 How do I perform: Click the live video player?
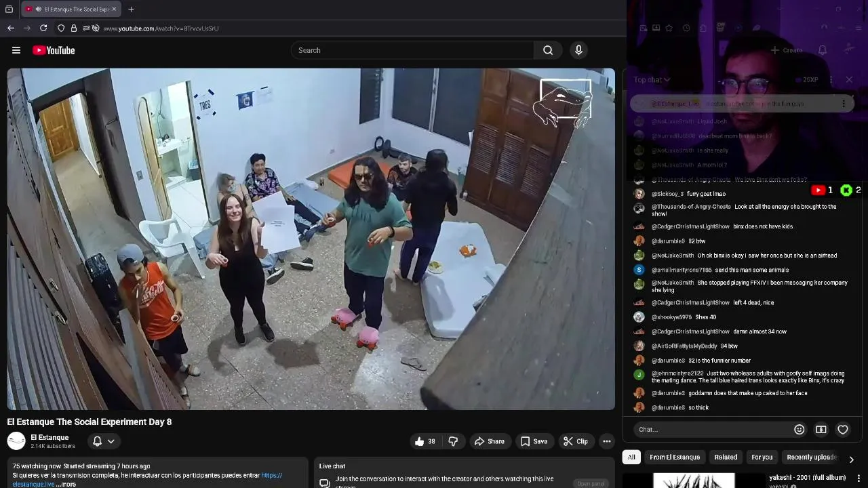point(311,239)
